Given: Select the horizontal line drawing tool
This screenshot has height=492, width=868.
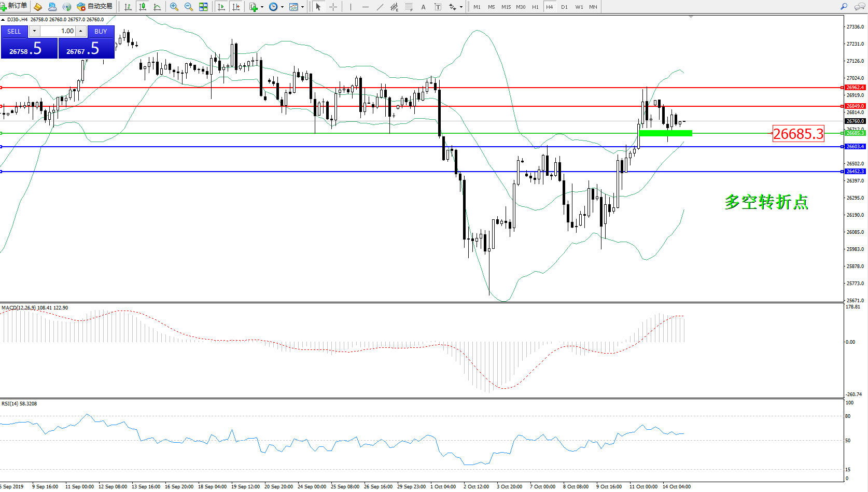Looking at the screenshot, I should pos(366,7).
